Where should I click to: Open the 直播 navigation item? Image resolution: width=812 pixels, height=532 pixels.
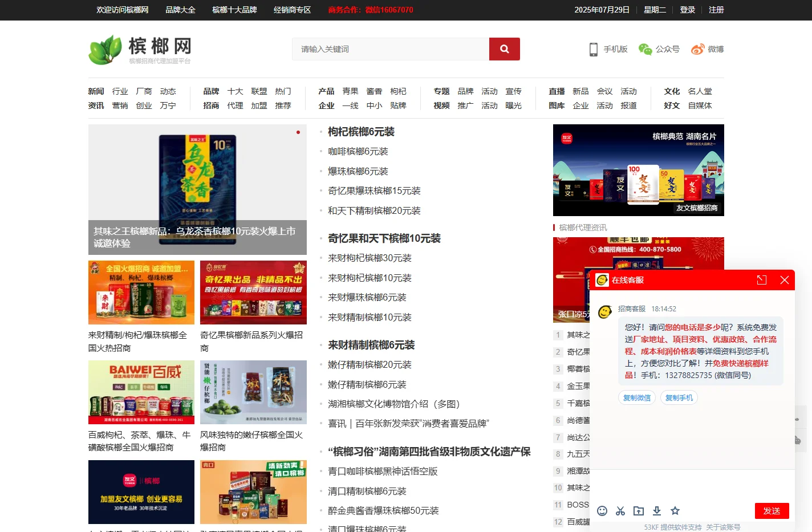[557, 91]
